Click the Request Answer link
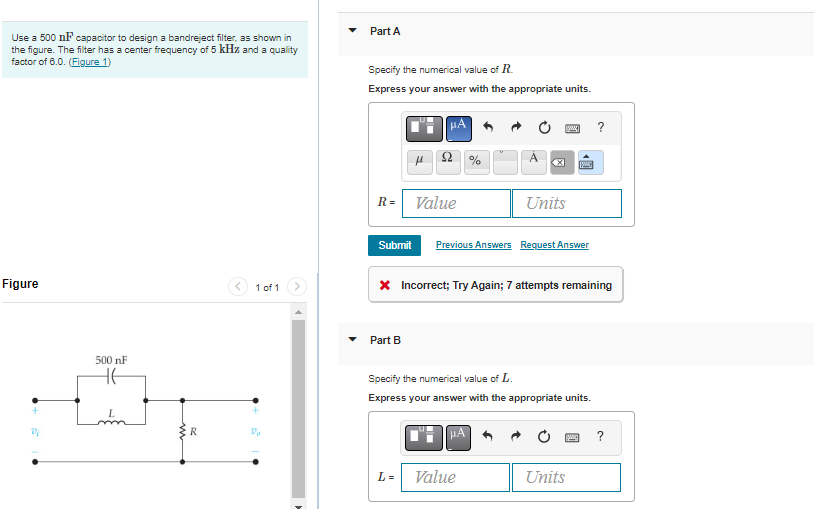Screen dimensions: 814x509 554,245
